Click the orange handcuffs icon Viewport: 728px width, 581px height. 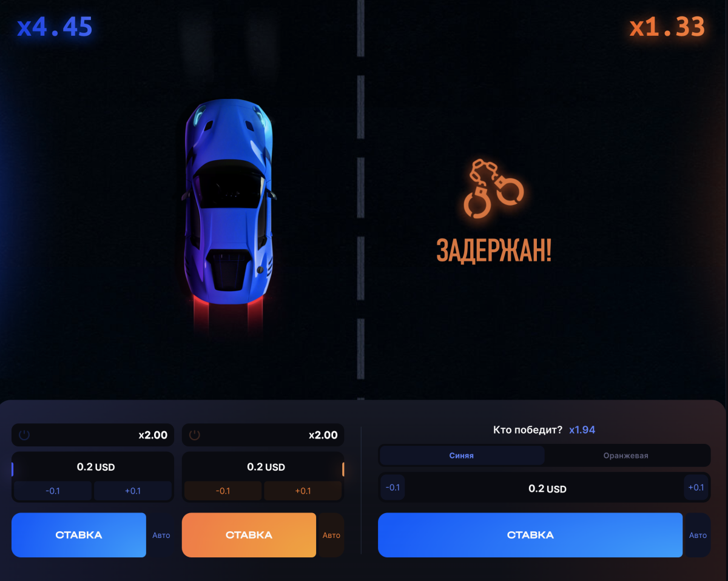tap(493, 189)
